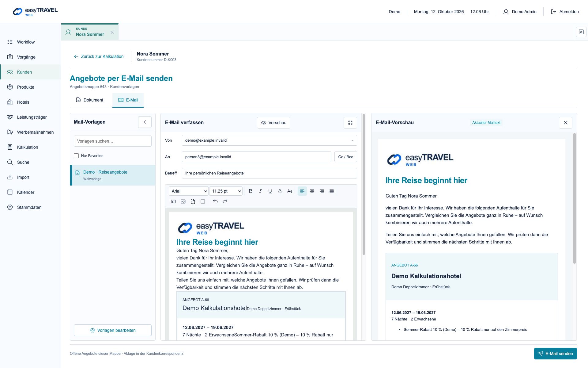Collapse the Mail-Vorlagen panel

(145, 122)
